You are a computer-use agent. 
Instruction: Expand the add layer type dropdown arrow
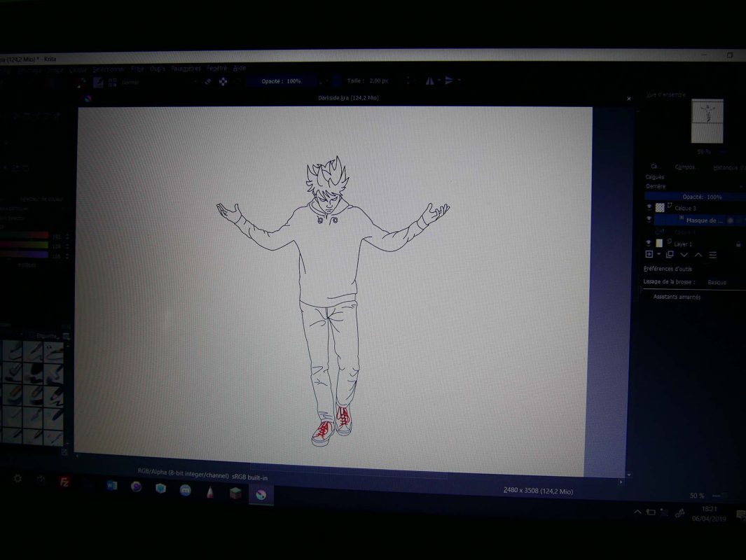pyautogui.click(x=658, y=255)
